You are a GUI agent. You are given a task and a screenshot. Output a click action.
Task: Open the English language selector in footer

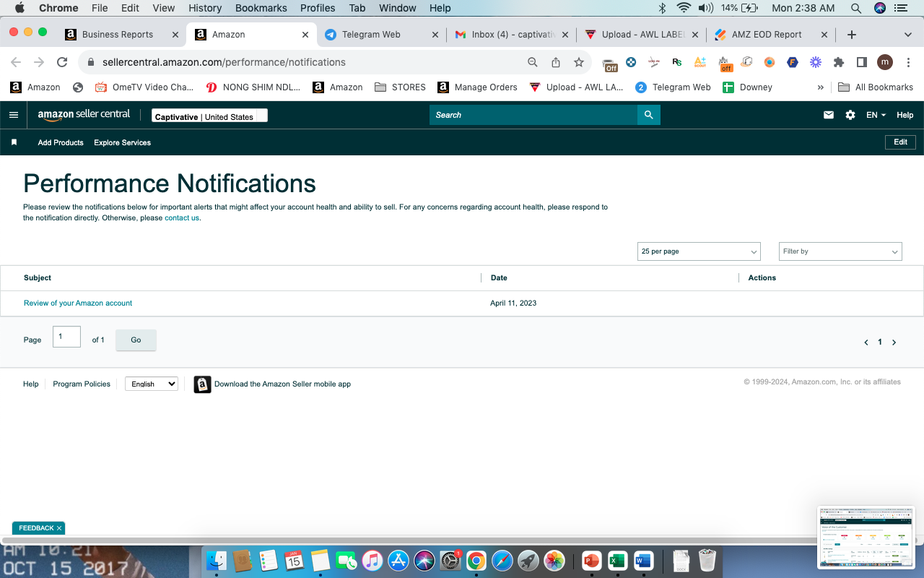(x=152, y=384)
